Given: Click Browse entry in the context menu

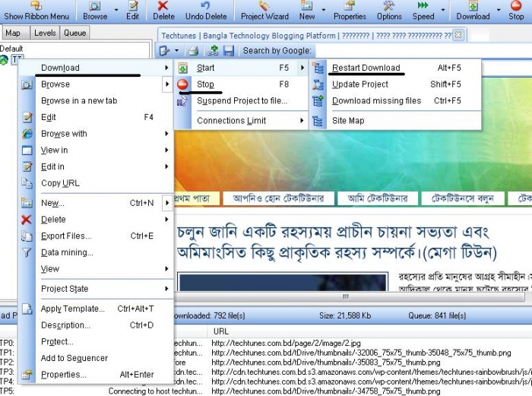Looking at the screenshot, I should (96, 84).
